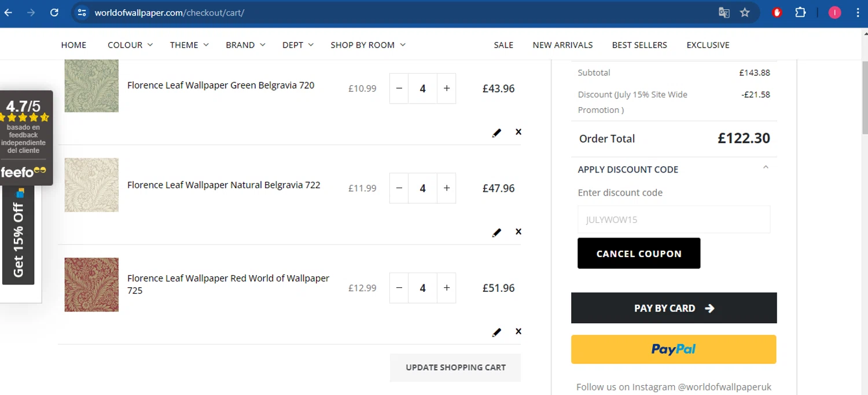868x395 pixels.
Task: Increase quantity of Florence Leaf Green wallpaper
Action: [446, 89]
